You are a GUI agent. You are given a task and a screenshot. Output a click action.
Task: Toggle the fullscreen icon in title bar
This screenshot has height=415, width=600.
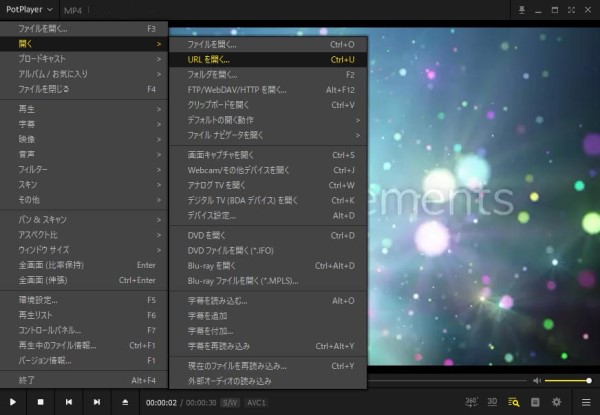point(571,10)
